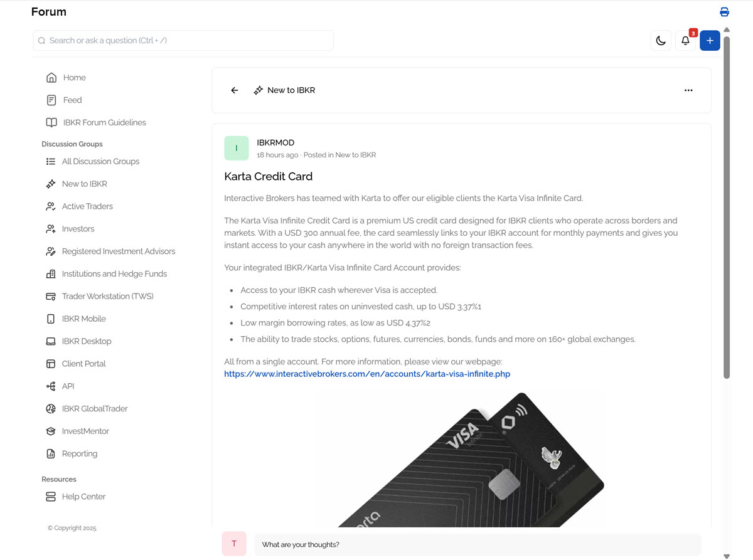Select the IBKR Mobile phone icon
Image resolution: width=753 pixels, height=560 pixels.
click(50, 319)
